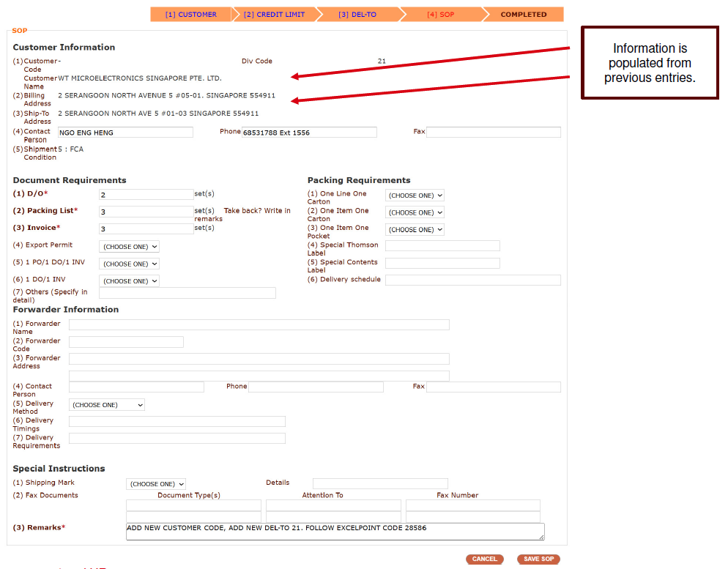Open the [1] CUSTOMER step tab

pos(190,15)
